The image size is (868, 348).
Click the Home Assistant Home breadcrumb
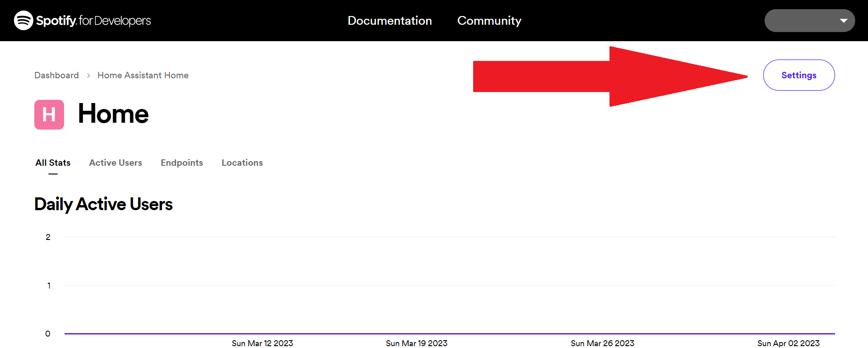click(x=143, y=75)
